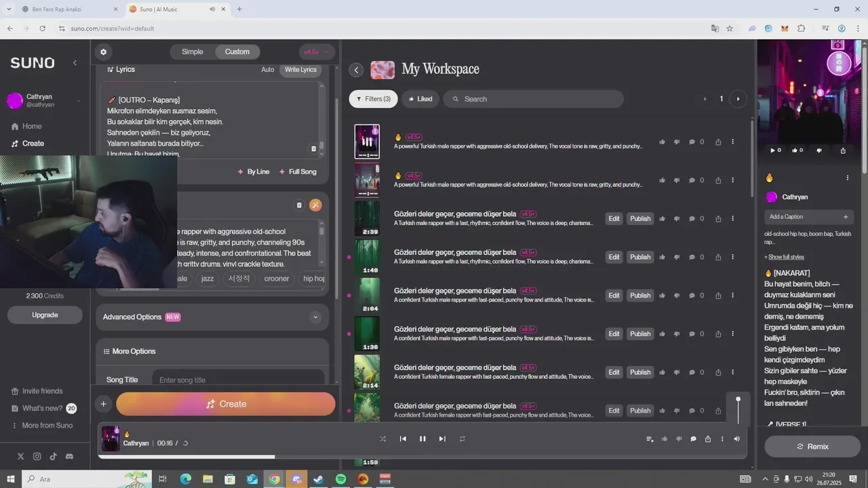Open Suno's X (Twitter) social link

(20, 457)
